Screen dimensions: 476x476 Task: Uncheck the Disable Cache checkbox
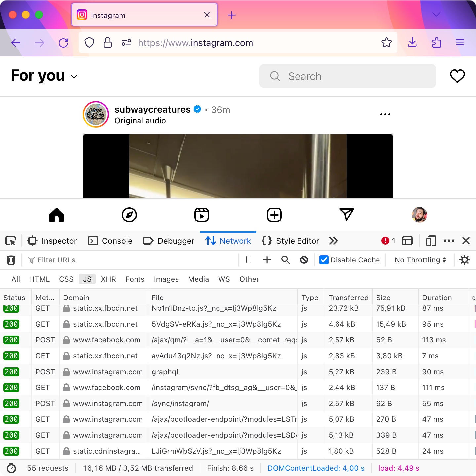[324, 260]
